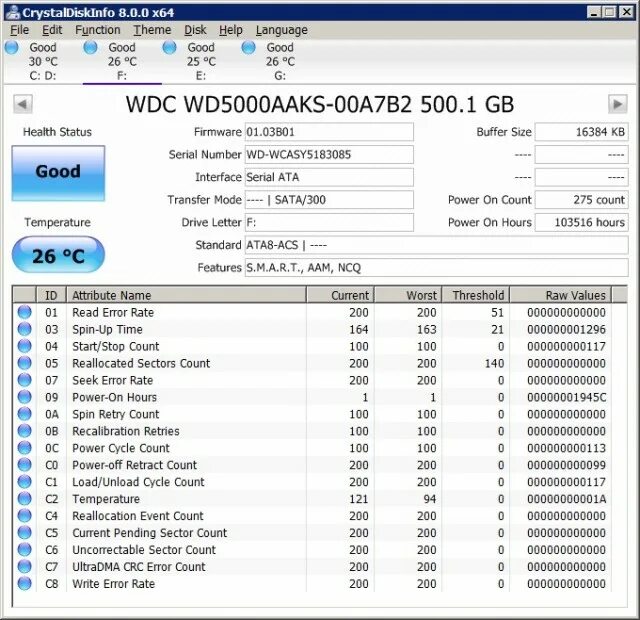Open the Edit menu

point(52,30)
